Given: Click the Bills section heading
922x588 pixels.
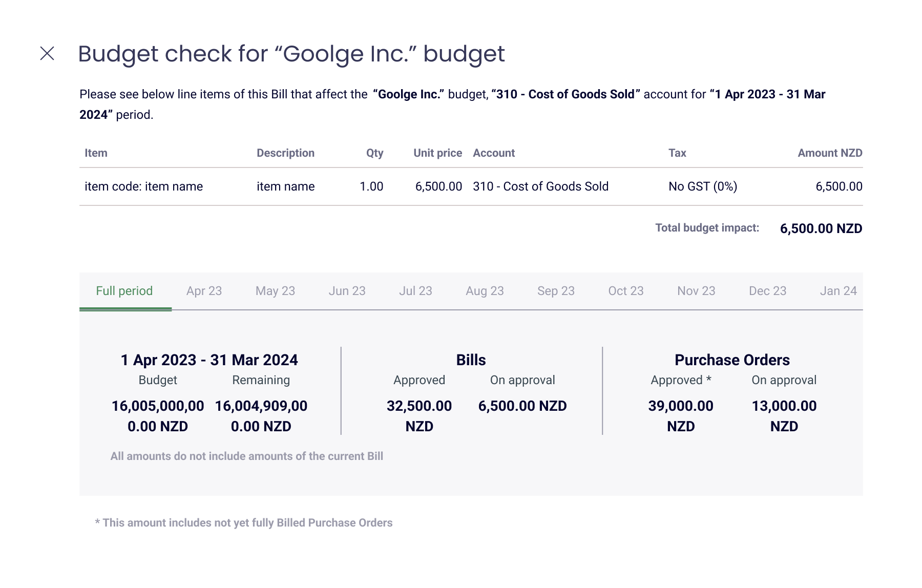Looking at the screenshot, I should click(471, 360).
